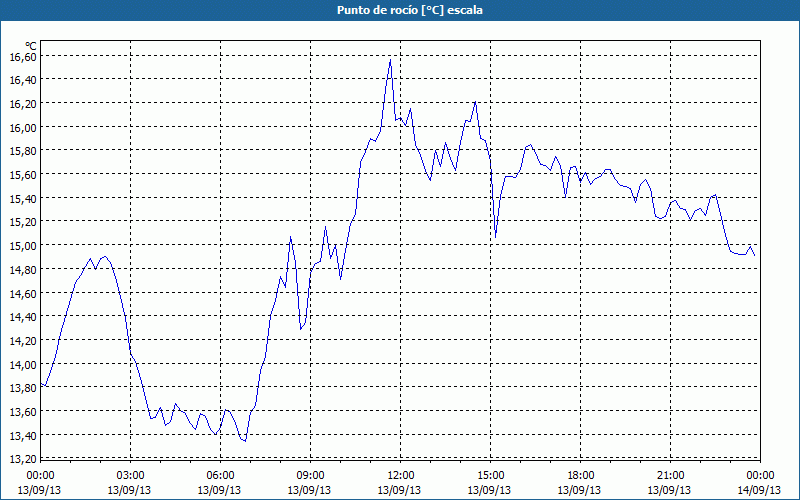Click the 14,60 y-axis label
The height and width of the screenshot is (500, 800).
click(x=23, y=293)
